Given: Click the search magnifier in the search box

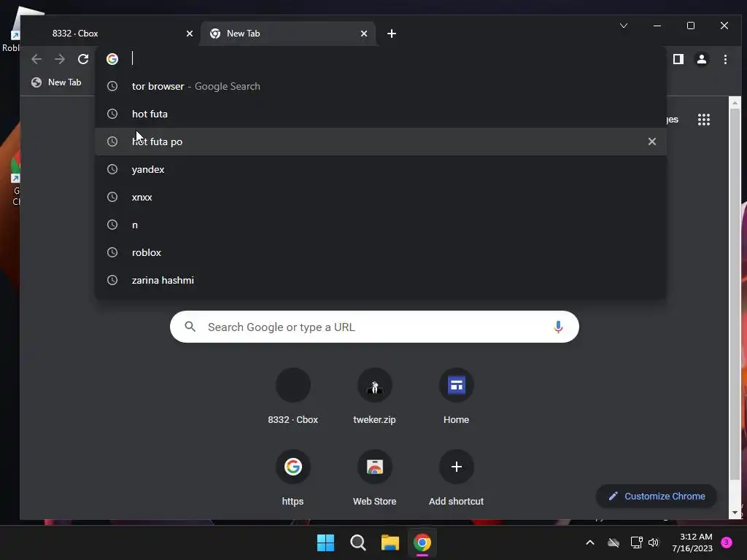Looking at the screenshot, I should tap(190, 327).
